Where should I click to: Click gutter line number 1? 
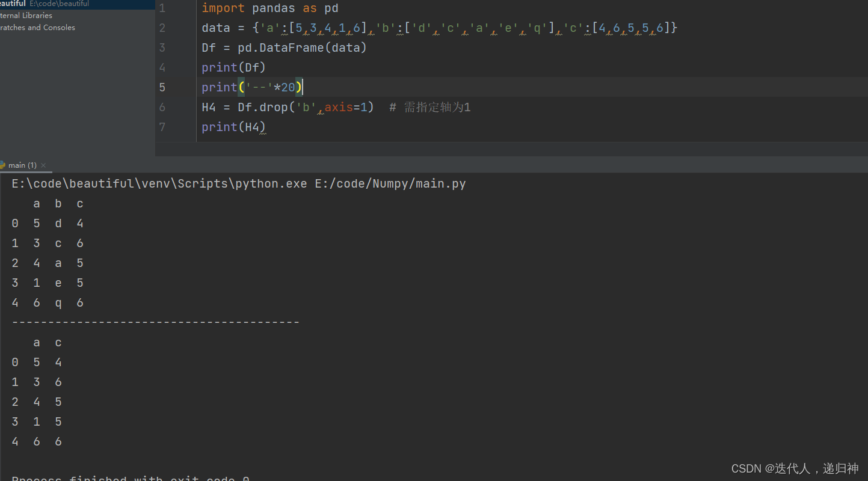162,8
